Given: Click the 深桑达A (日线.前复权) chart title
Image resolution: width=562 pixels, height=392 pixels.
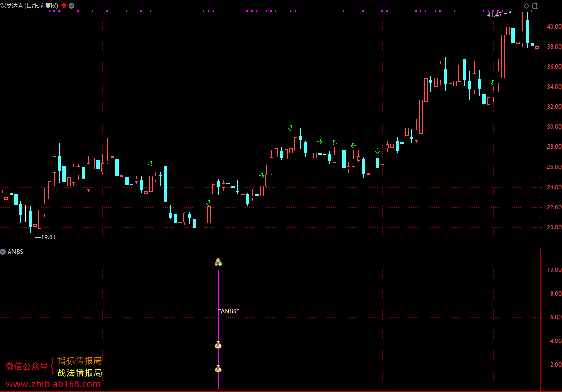Looking at the screenshot, I should (30, 6).
